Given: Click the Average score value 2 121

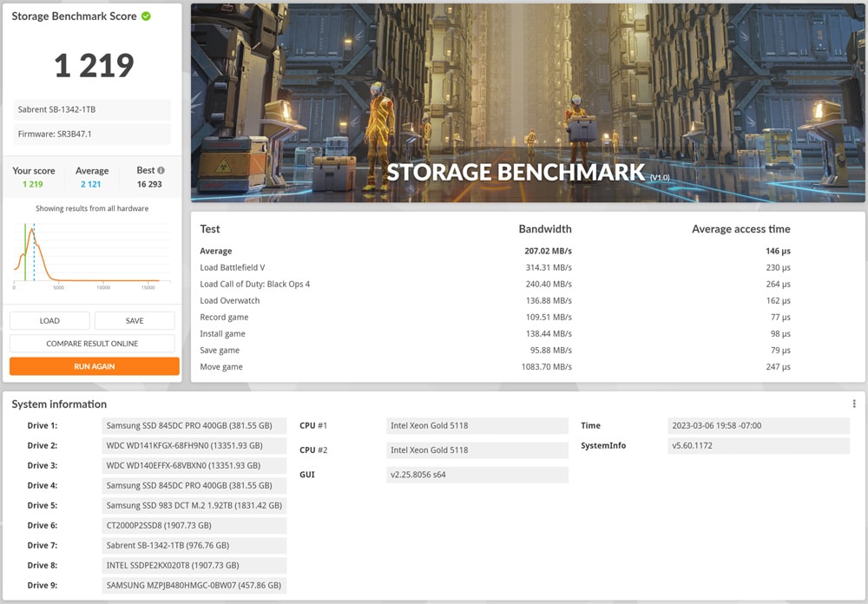Looking at the screenshot, I should (x=91, y=184).
